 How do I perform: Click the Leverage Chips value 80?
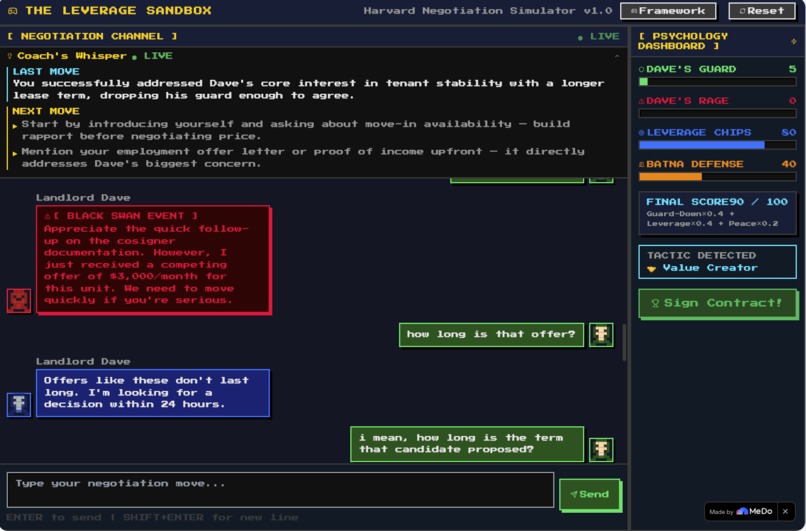pos(789,133)
